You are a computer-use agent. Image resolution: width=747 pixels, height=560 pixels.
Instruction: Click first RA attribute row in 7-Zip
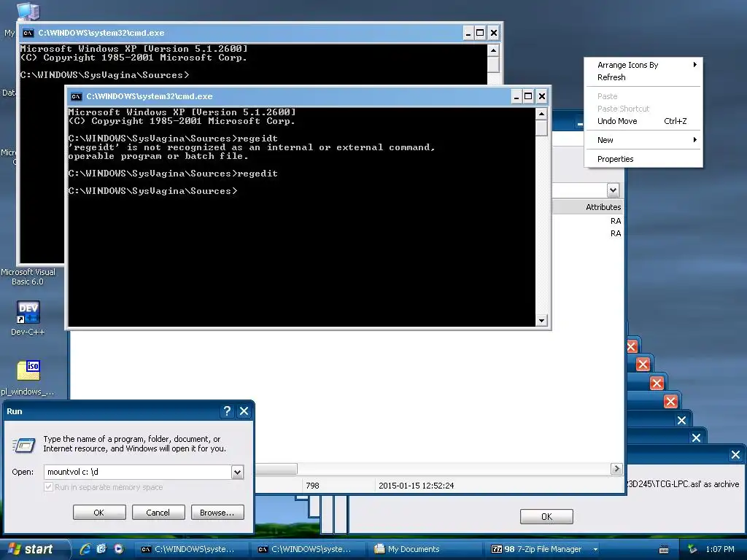(616, 221)
